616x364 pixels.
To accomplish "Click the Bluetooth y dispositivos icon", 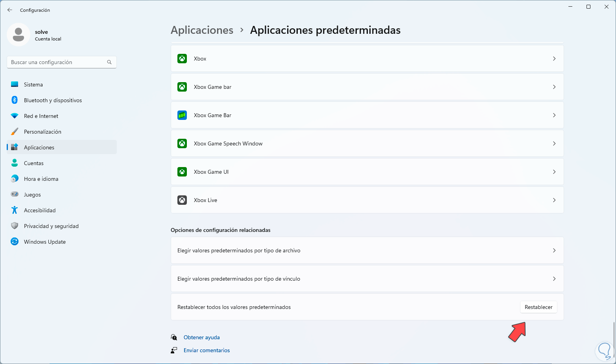I will point(15,100).
